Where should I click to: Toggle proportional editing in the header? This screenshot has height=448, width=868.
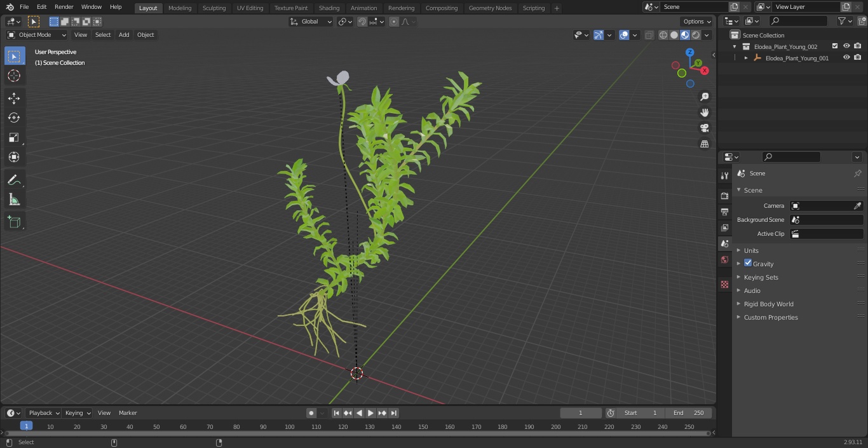pyautogui.click(x=394, y=22)
